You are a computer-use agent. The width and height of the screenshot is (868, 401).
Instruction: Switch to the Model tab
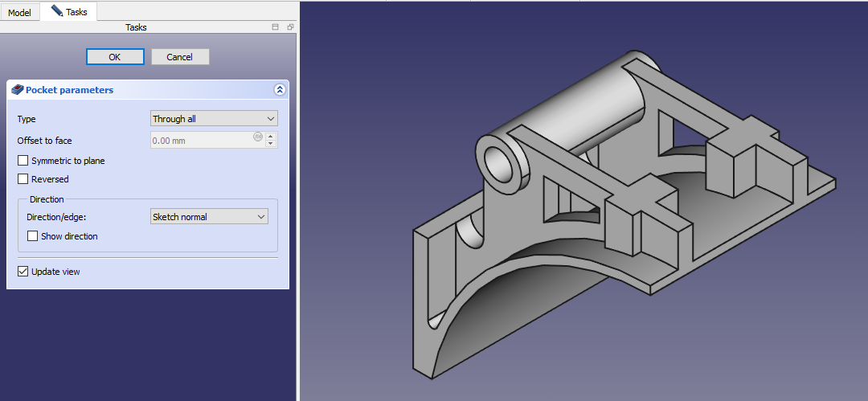[19, 13]
